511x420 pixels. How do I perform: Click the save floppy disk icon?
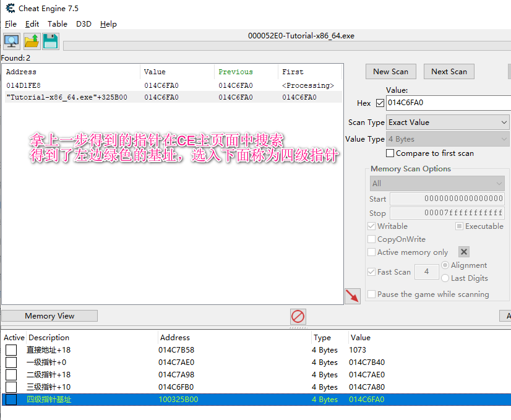tap(51, 41)
